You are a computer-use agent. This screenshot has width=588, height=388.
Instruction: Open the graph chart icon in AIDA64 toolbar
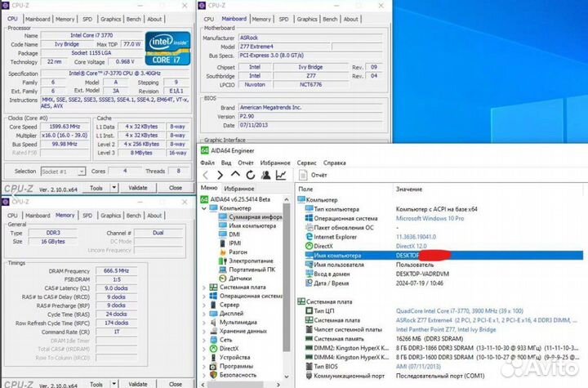(x=281, y=175)
